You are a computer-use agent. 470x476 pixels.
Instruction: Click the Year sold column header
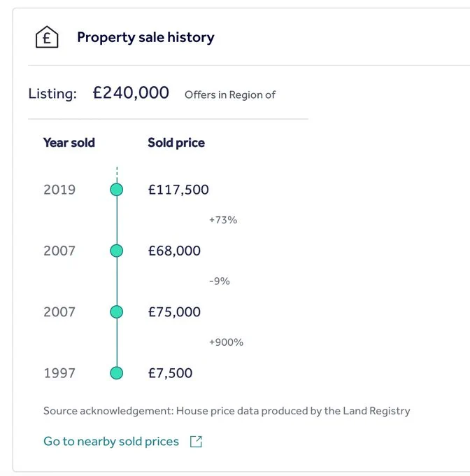coord(69,142)
